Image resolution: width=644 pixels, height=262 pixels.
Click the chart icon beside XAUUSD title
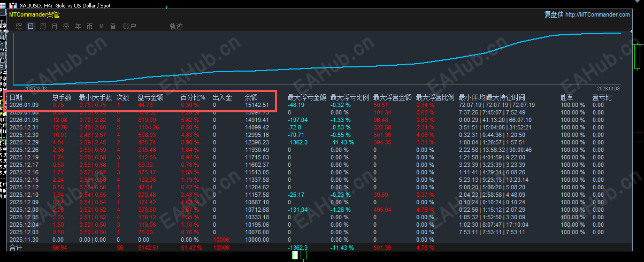click(13, 4)
